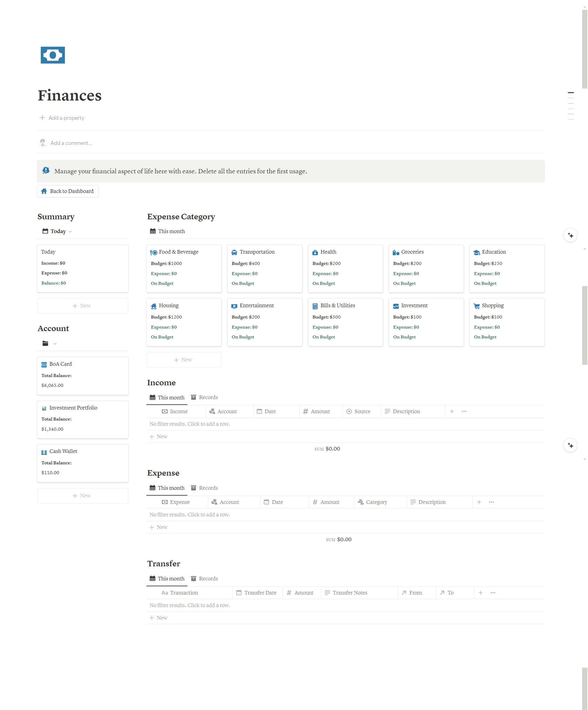
Task: Click the Food & Beverage category icon
Action: (153, 252)
